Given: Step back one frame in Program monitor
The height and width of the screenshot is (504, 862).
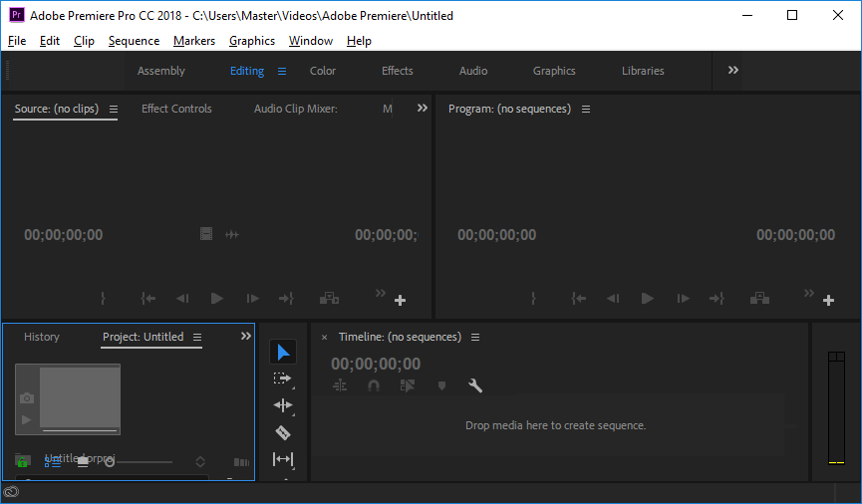Looking at the screenshot, I should 613,299.
